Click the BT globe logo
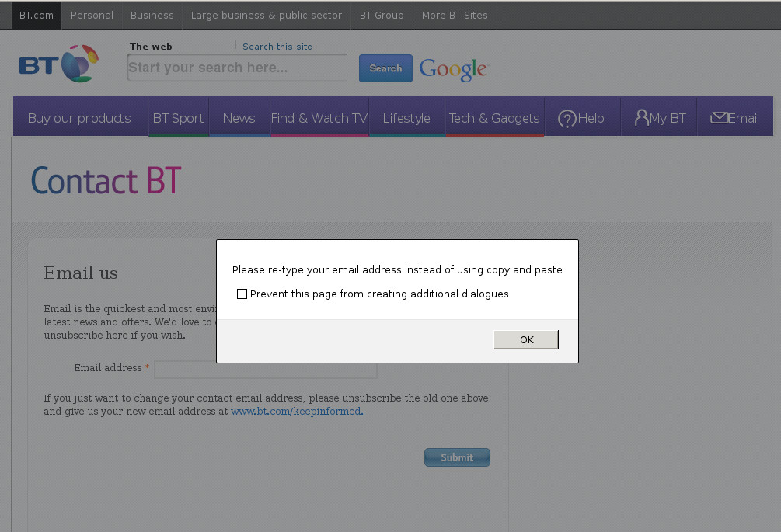Screen dimensions: 781x532 click(x=59, y=64)
